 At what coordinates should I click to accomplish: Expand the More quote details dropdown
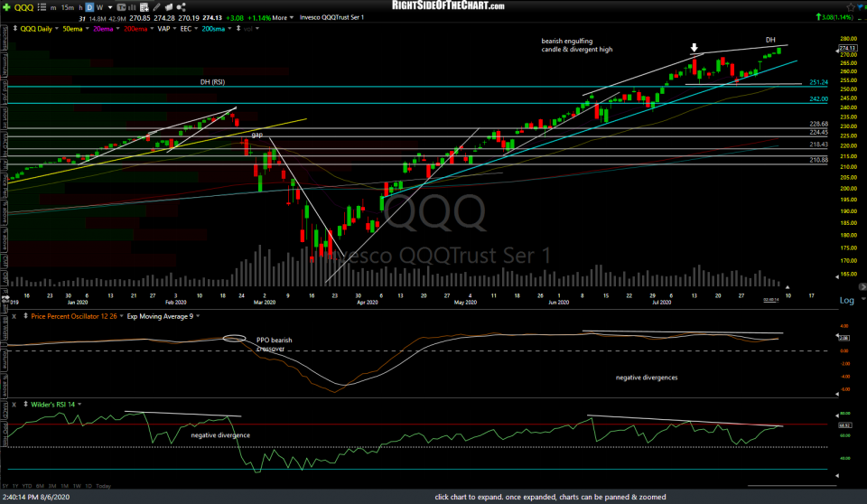283,18
